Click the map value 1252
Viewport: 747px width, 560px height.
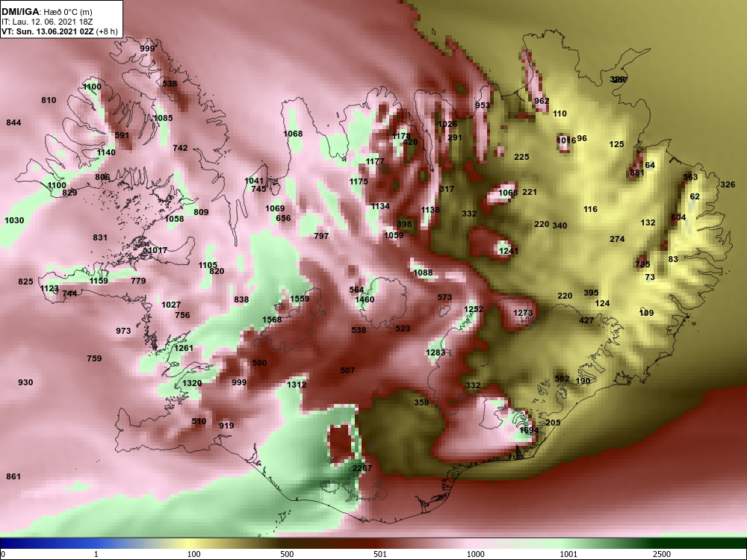click(474, 309)
